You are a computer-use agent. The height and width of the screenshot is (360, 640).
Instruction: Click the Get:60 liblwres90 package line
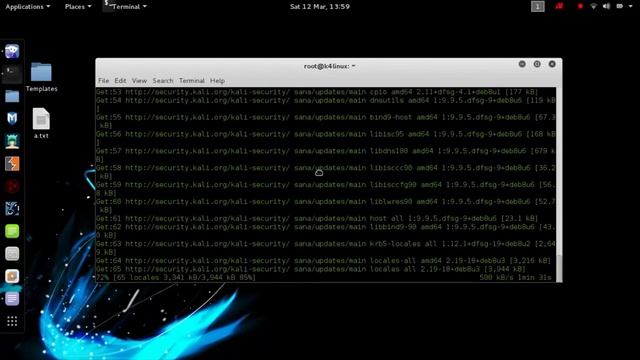(326, 206)
